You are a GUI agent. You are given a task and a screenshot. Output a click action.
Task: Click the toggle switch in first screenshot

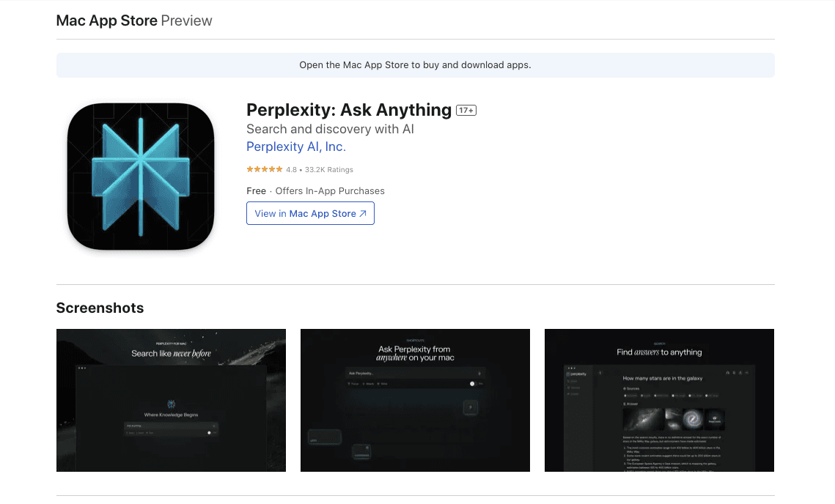pos(209,433)
